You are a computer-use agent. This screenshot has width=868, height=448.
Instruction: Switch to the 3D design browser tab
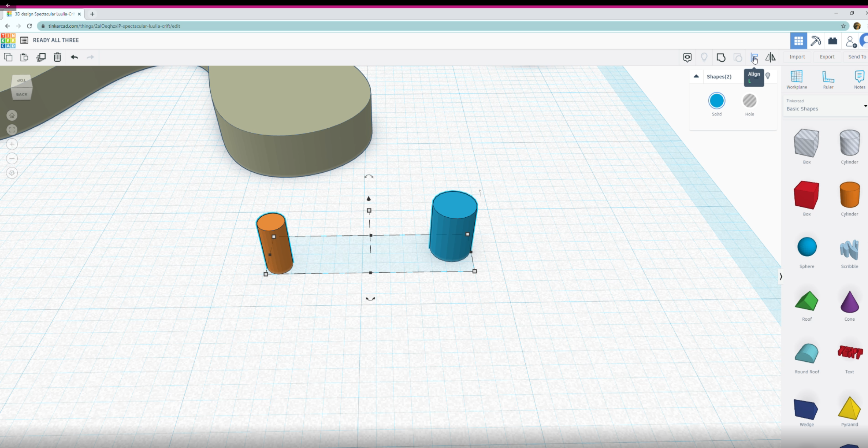click(x=44, y=14)
